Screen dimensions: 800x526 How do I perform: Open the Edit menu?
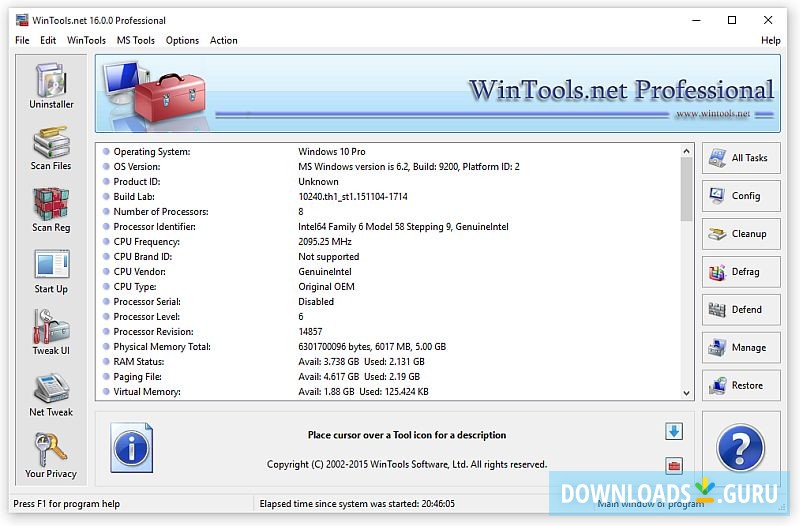click(x=48, y=40)
